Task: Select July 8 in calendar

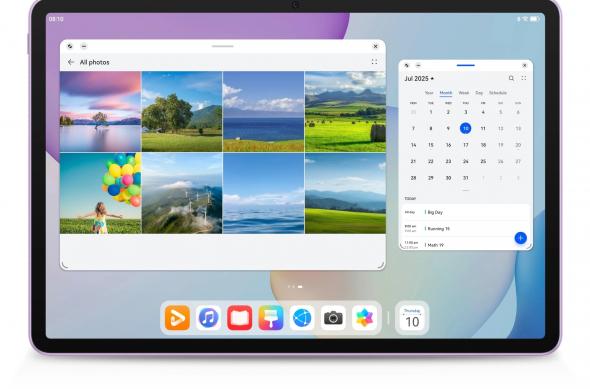Action: [x=431, y=128]
